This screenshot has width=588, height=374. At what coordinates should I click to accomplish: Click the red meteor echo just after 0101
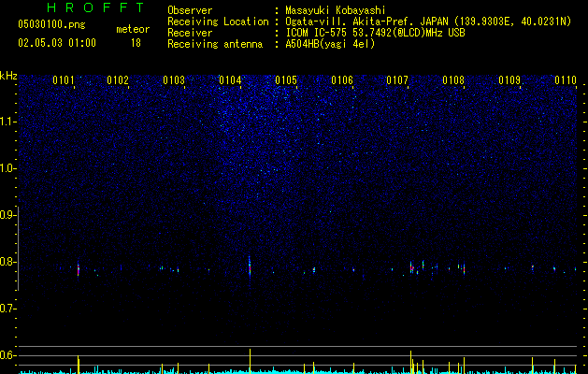79,269
